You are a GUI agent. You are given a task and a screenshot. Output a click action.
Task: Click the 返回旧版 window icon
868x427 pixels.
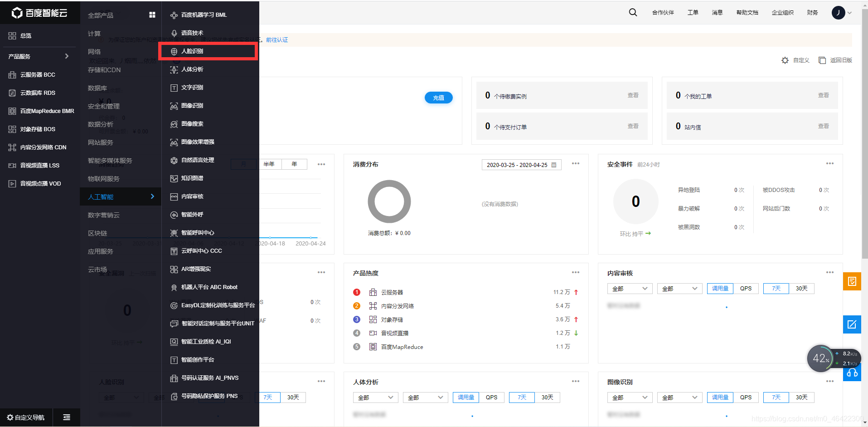(x=822, y=60)
